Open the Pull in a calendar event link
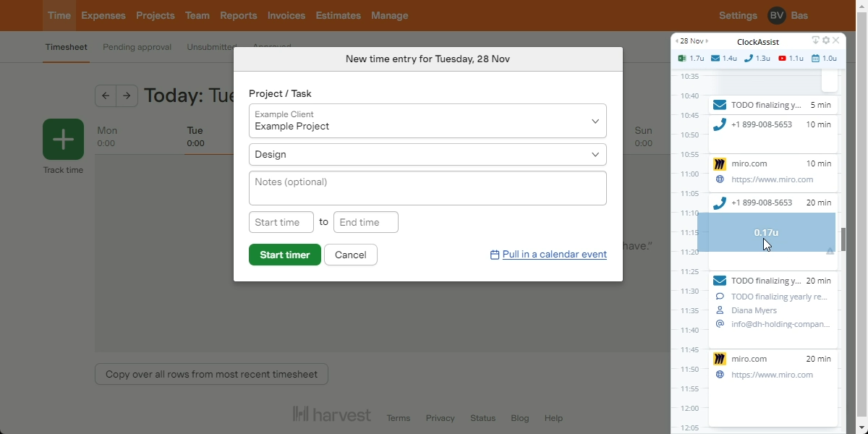 click(548, 255)
